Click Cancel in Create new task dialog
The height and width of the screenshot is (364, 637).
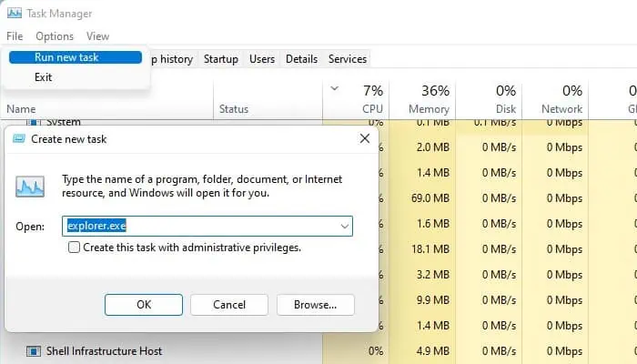coord(229,305)
